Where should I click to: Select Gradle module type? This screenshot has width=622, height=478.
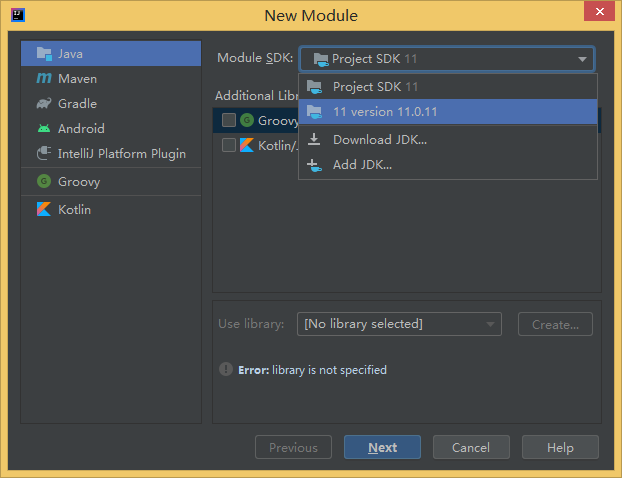click(111, 104)
